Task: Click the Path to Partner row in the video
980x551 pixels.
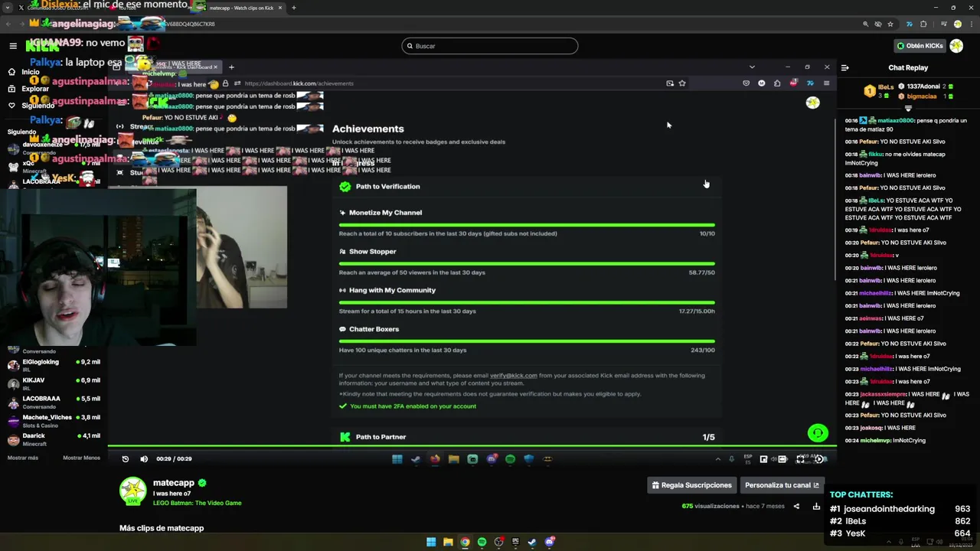Action: click(x=527, y=437)
